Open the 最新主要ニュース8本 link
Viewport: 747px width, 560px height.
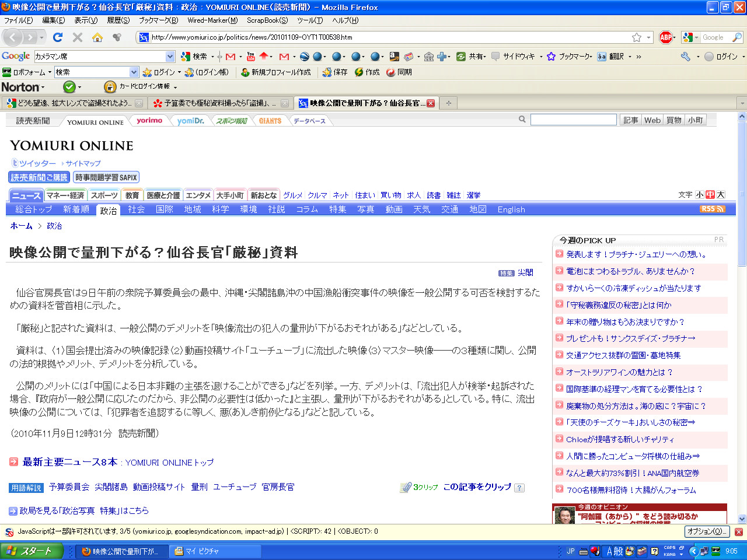pyautogui.click(x=70, y=462)
